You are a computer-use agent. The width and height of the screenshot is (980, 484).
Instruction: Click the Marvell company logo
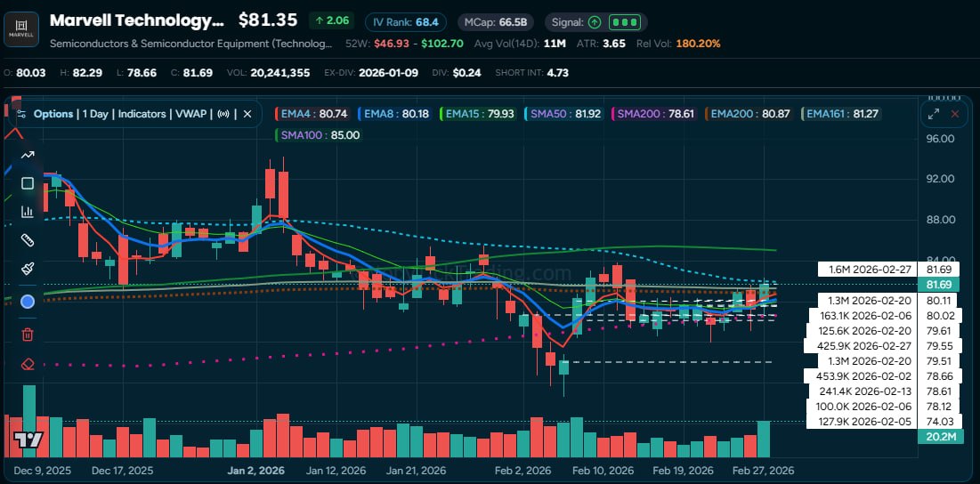point(20,29)
